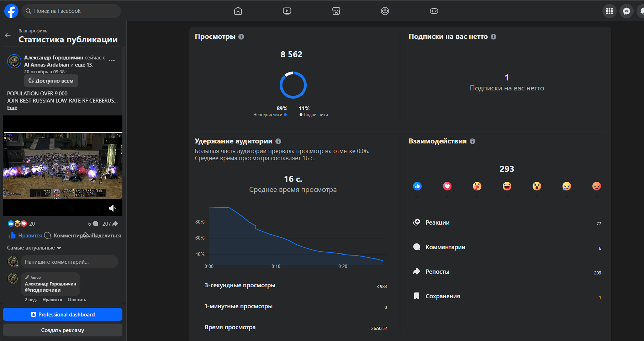Click the 0:10 marker on retention chart
The width and height of the screenshot is (644, 341).
click(276, 266)
